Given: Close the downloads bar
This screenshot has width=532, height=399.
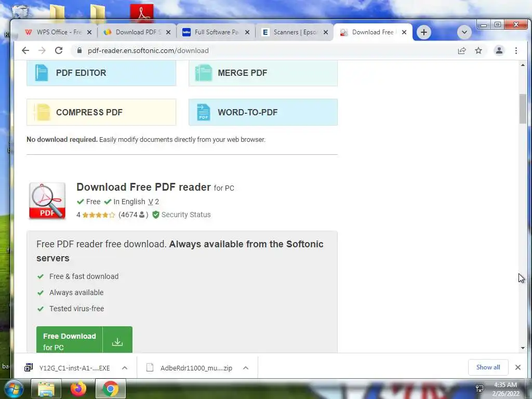Looking at the screenshot, I should [518, 367].
